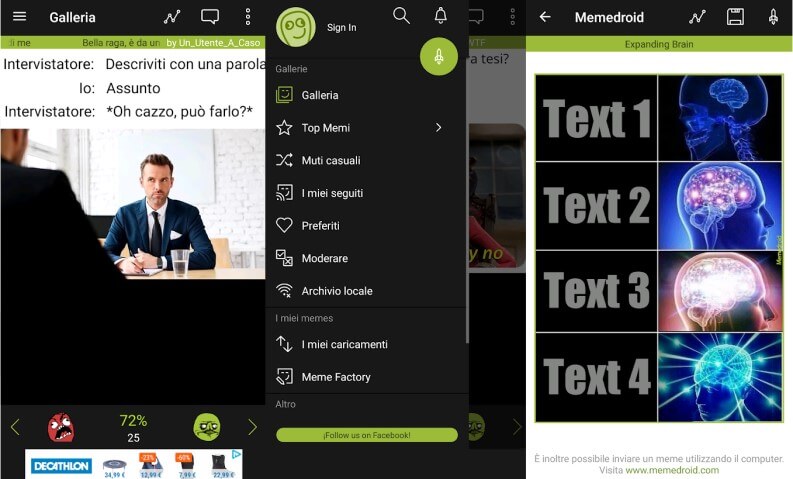Open the three-dot overflow menu in Galleria header
The image size is (793, 479).
(248, 17)
